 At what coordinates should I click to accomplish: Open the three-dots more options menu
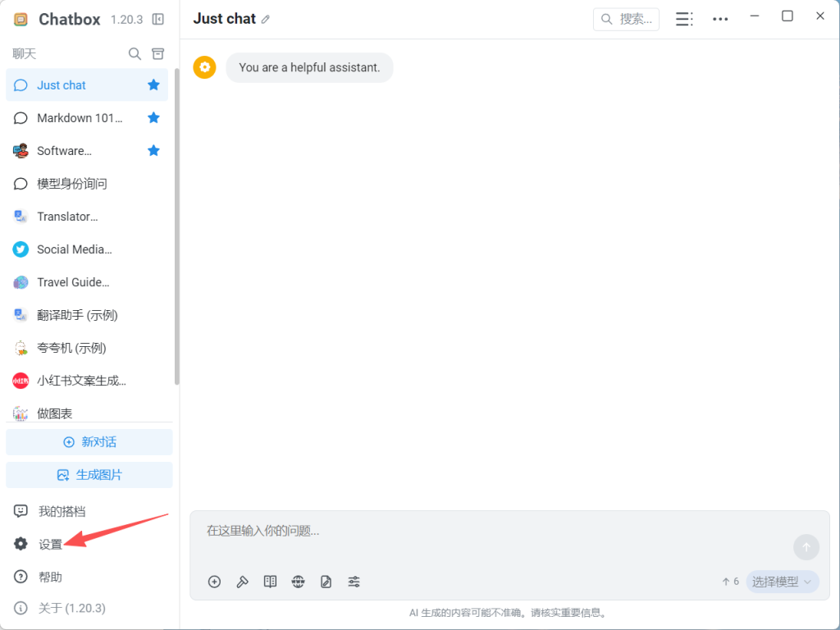click(720, 20)
